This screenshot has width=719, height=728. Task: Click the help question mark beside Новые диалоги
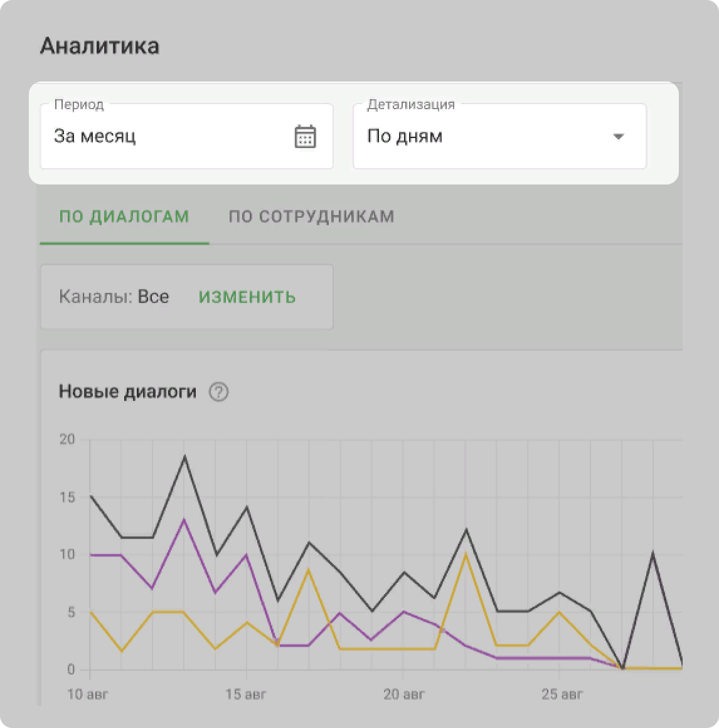tap(218, 392)
